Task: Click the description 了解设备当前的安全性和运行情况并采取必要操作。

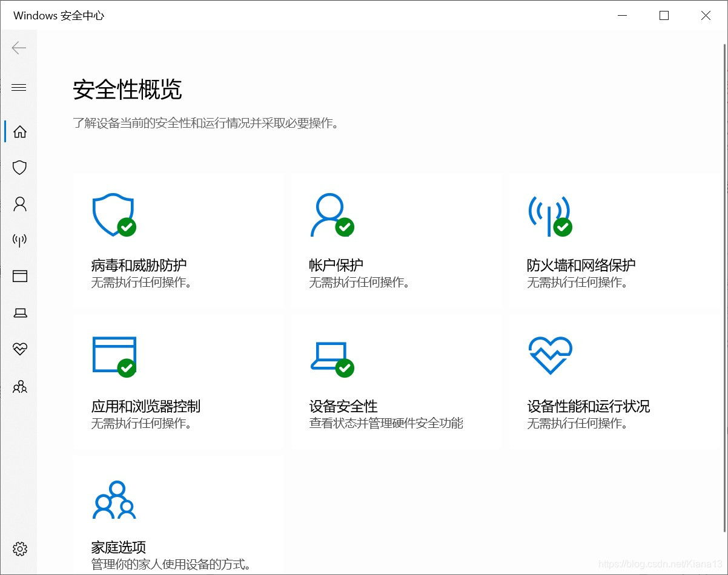Action: coord(205,123)
